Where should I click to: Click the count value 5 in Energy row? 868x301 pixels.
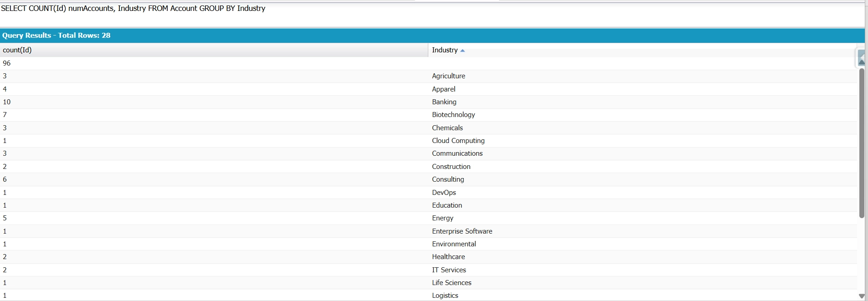click(5, 218)
